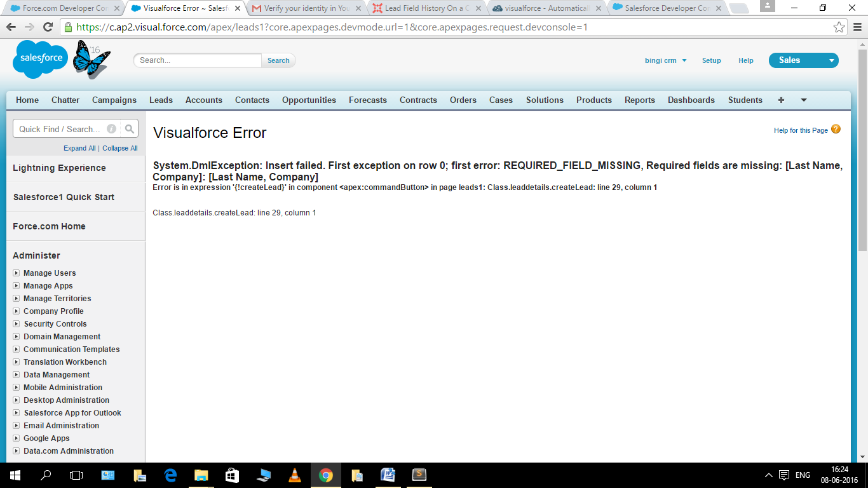The width and height of the screenshot is (868, 488).
Task: Open Microsoft Word from the taskbar
Action: [388, 475]
